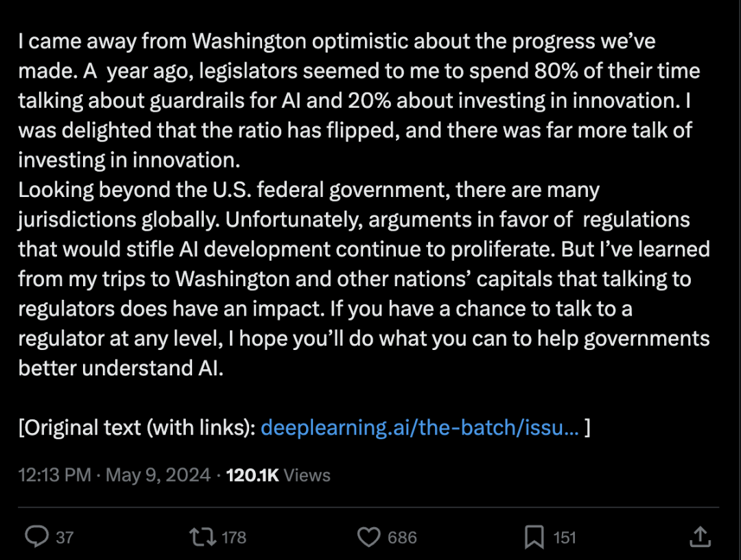Open the 12:13 PM timestamp
Image resolution: width=741 pixels, height=560 pixels.
coord(55,475)
